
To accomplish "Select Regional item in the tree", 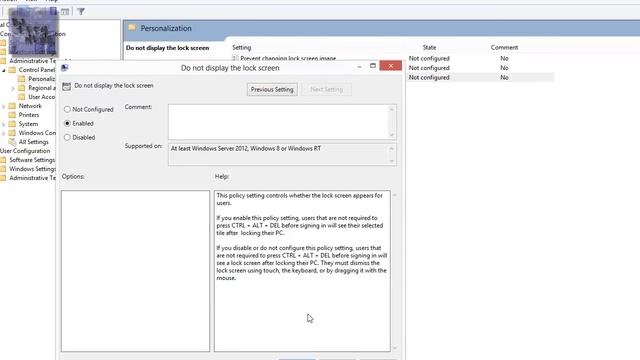I will click(x=41, y=88).
